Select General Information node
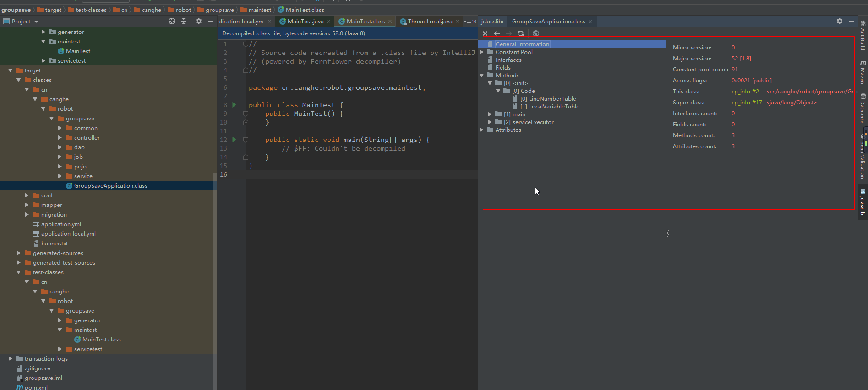Screen dimensions: 868x390 tap(522, 44)
